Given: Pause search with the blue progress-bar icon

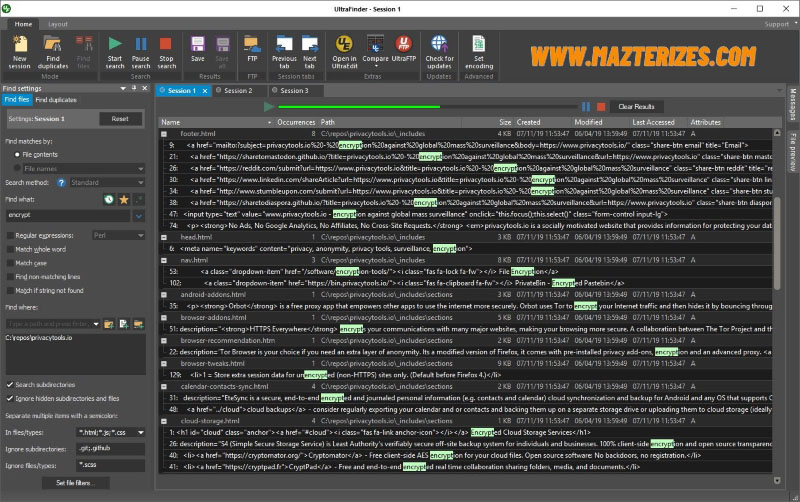Looking at the screenshot, I should tap(586, 107).
